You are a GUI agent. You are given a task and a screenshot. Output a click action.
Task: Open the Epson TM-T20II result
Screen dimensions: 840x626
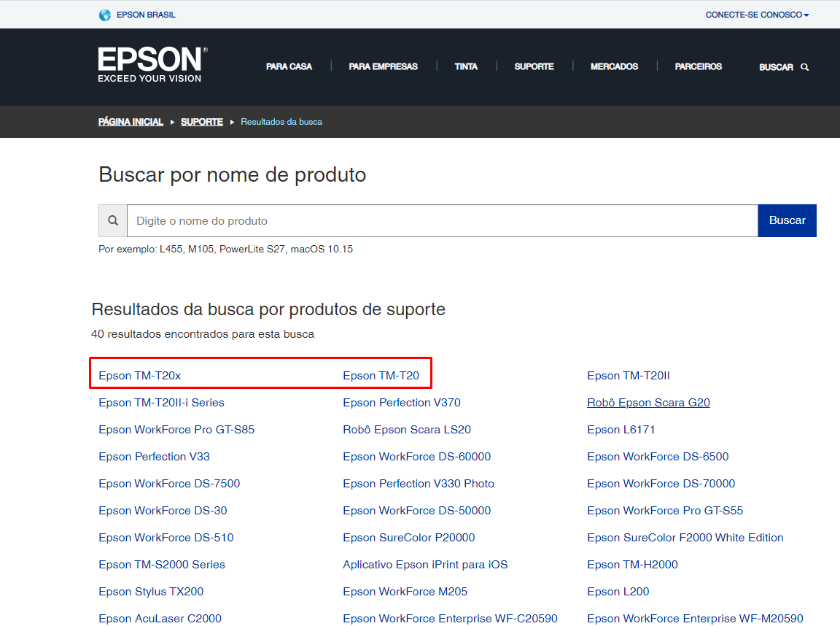[629, 376]
